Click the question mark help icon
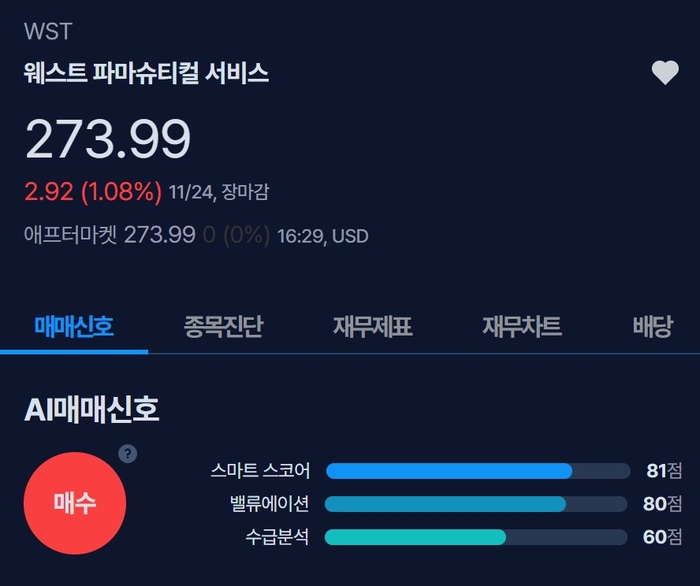 pos(127,454)
